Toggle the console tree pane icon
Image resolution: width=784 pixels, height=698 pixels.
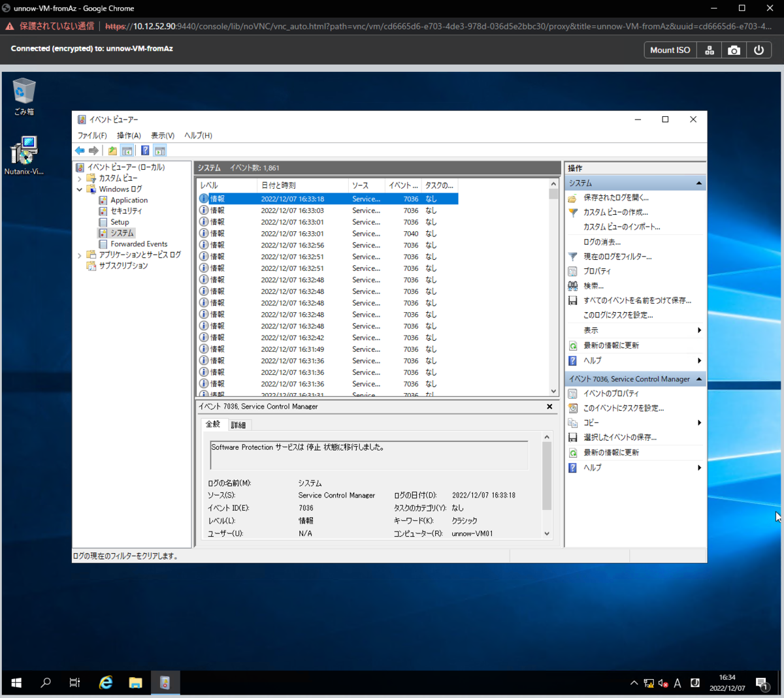coord(127,151)
